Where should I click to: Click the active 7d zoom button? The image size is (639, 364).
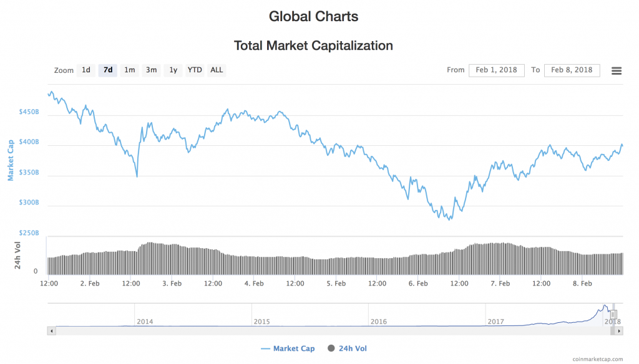107,70
